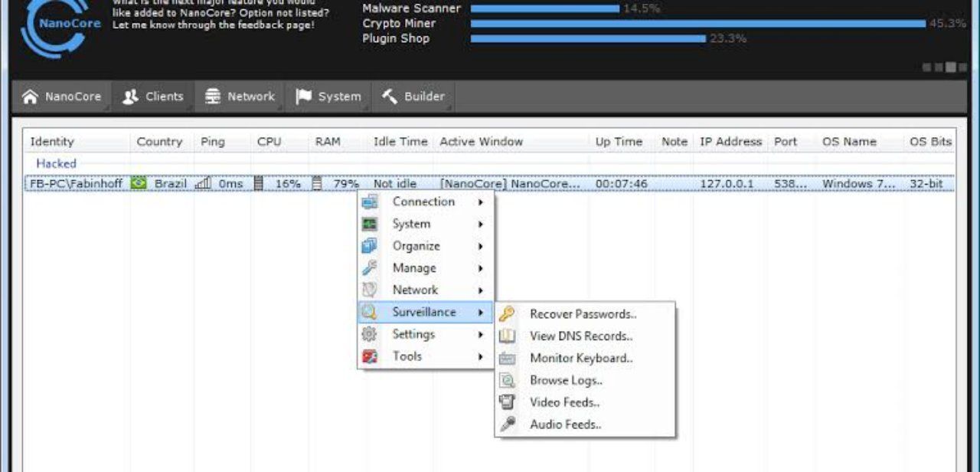Click the ping signal bars icon
The height and width of the screenshot is (472, 980).
[x=203, y=184]
